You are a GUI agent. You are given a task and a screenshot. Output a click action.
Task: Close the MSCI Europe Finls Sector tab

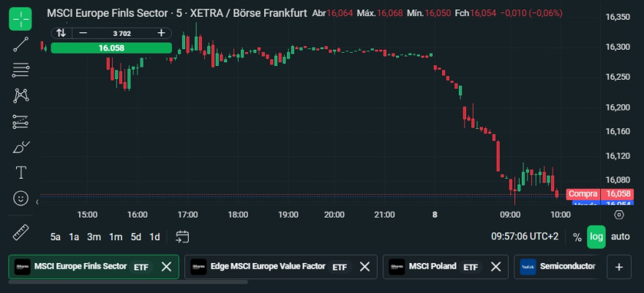[x=166, y=267]
